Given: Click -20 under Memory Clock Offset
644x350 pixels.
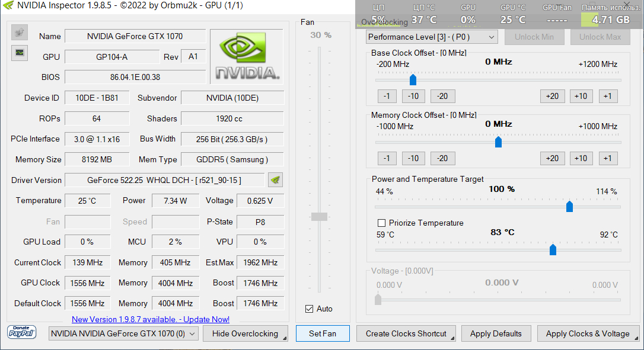Looking at the screenshot, I should [442, 158].
